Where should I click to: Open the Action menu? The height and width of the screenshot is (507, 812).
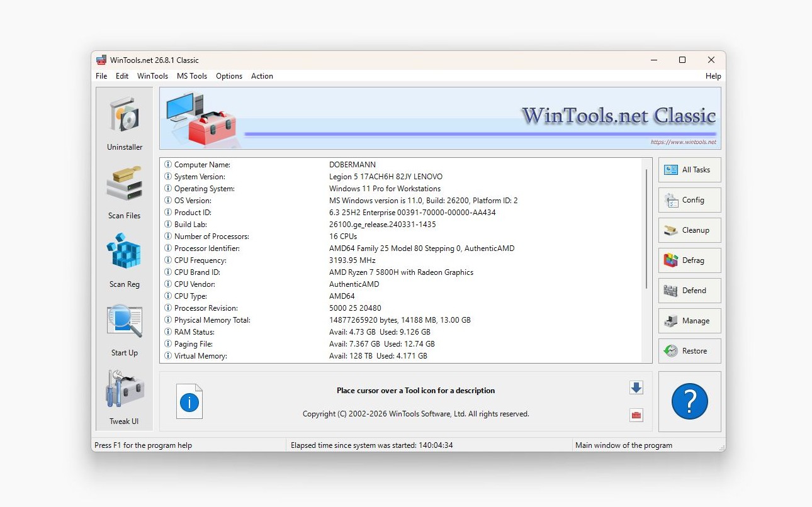click(262, 76)
